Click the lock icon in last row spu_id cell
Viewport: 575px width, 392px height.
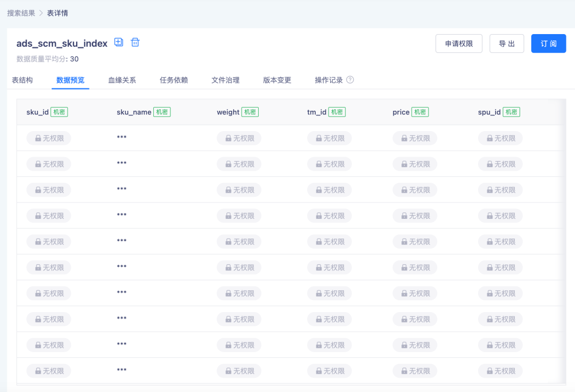coord(490,371)
